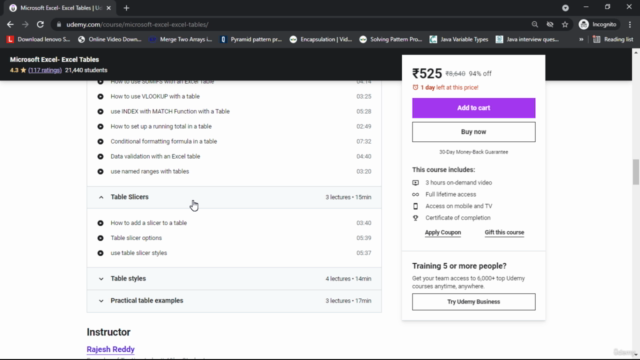
Task: Select 'Conditional formatting formula in a table'
Action: click(164, 141)
